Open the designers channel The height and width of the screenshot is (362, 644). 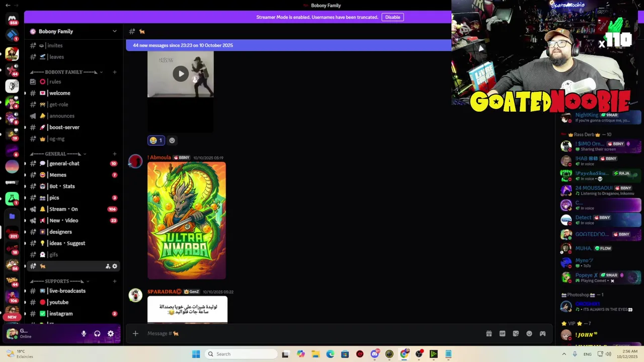[x=73, y=232]
